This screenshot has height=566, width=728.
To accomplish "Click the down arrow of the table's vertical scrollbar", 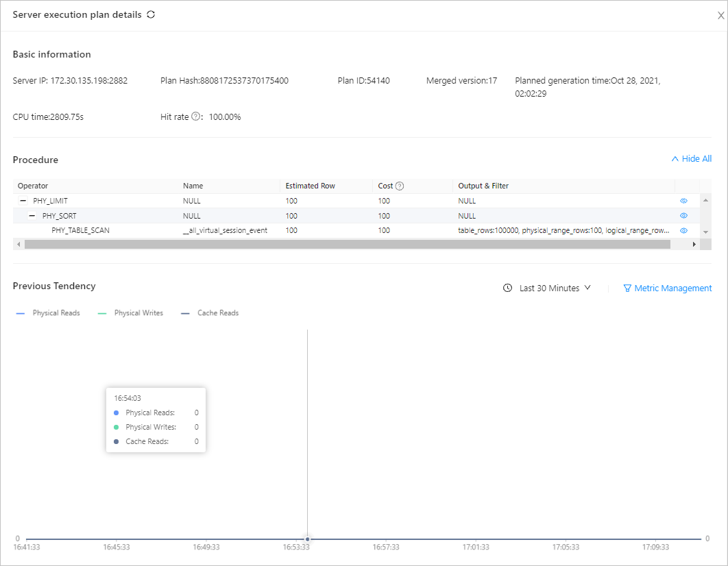I will [x=705, y=232].
